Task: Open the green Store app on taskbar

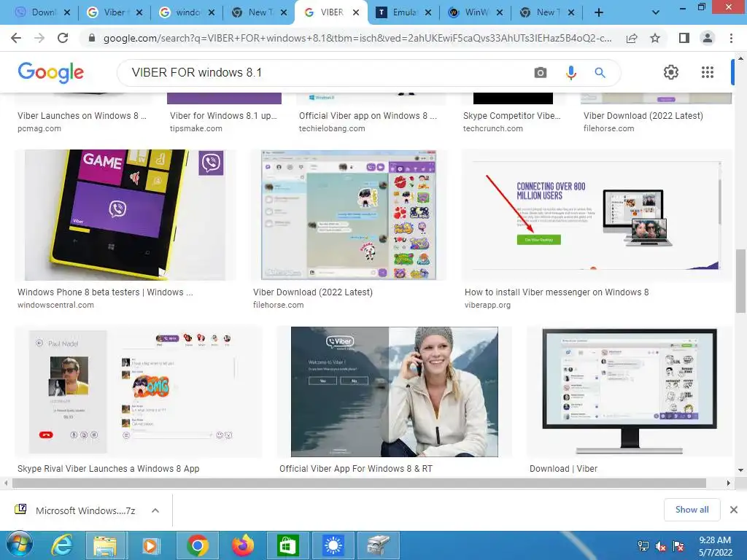Action: (286, 545)
